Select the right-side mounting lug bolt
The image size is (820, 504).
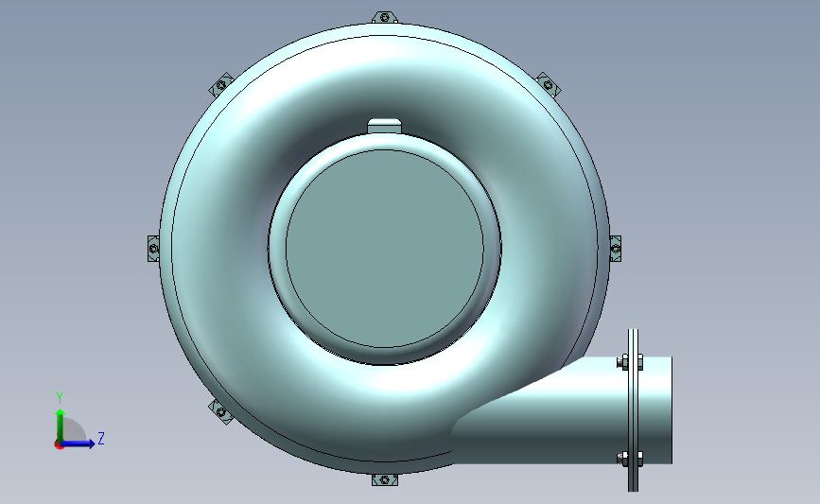[616, 249]
